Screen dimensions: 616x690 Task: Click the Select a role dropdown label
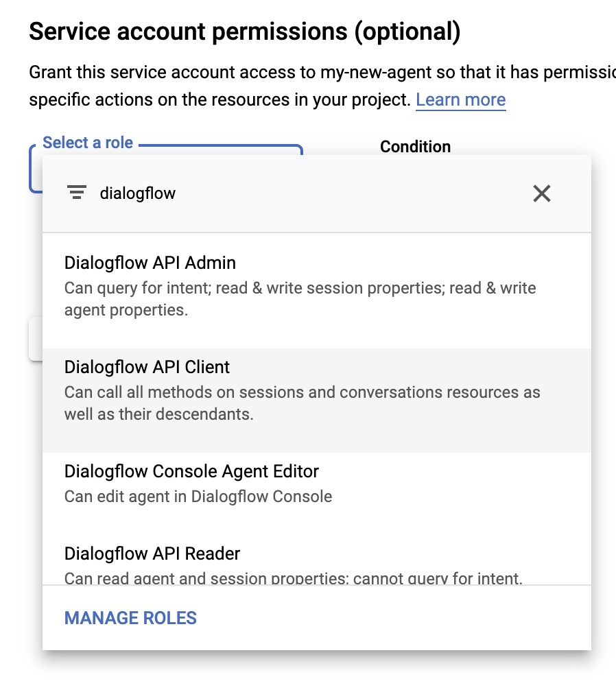(88, 143)
